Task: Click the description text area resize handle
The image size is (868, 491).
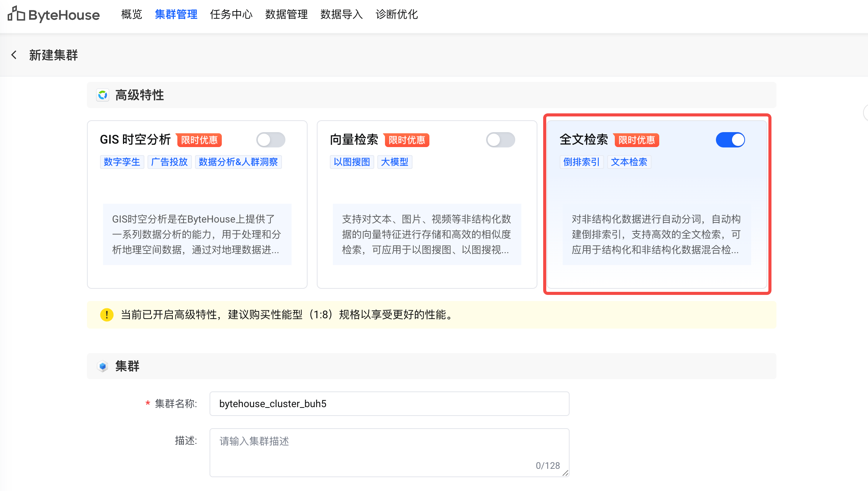Action: point(565,473)
